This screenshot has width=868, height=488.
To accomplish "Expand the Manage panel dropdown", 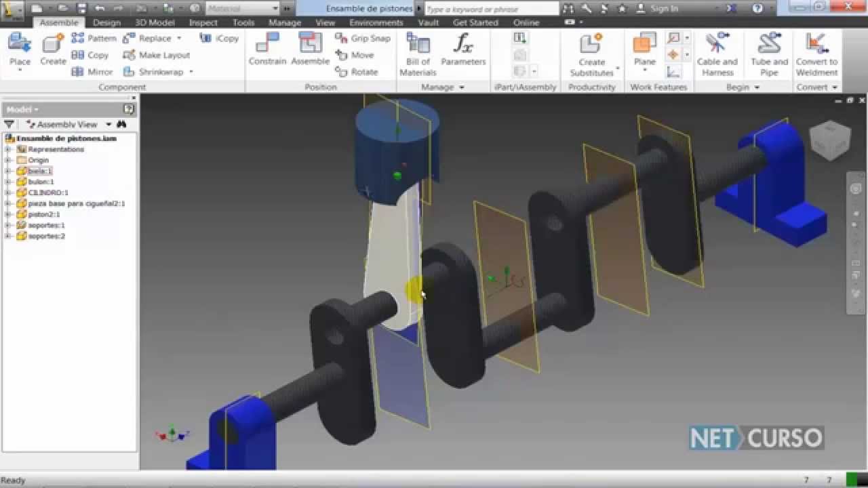I will tap(462, 87).
